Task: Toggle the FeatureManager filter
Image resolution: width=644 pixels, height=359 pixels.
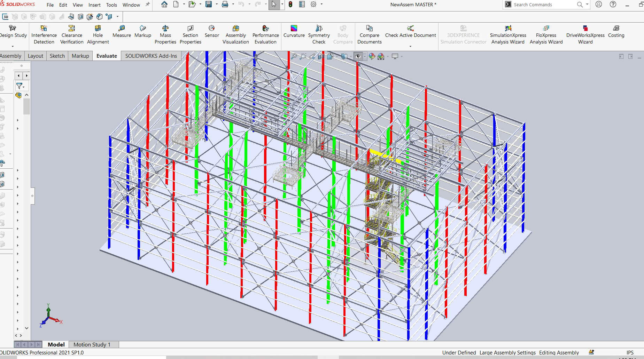Action: point(20,86)
